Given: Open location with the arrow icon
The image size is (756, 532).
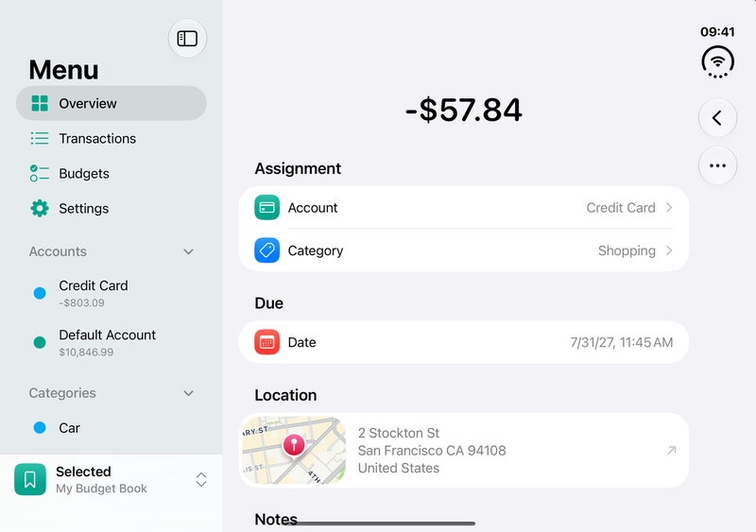Looking at the screenshot, I should point(672,450).
